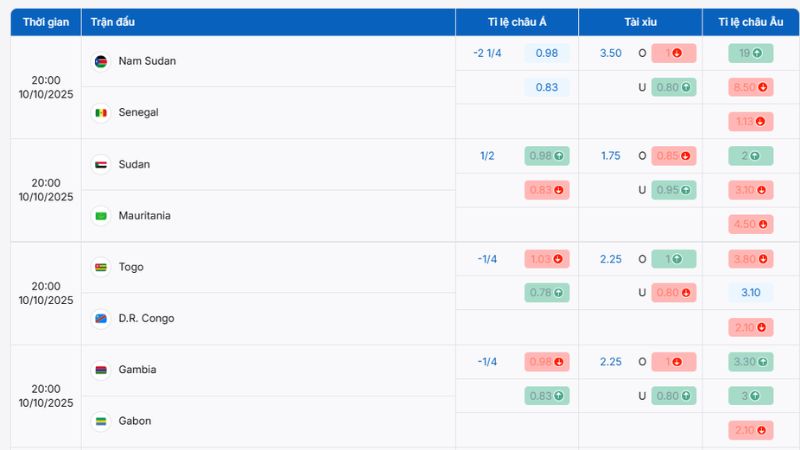Click the -2 1/4 handicap value
800x450 pixels.
[x=487, y=53]
